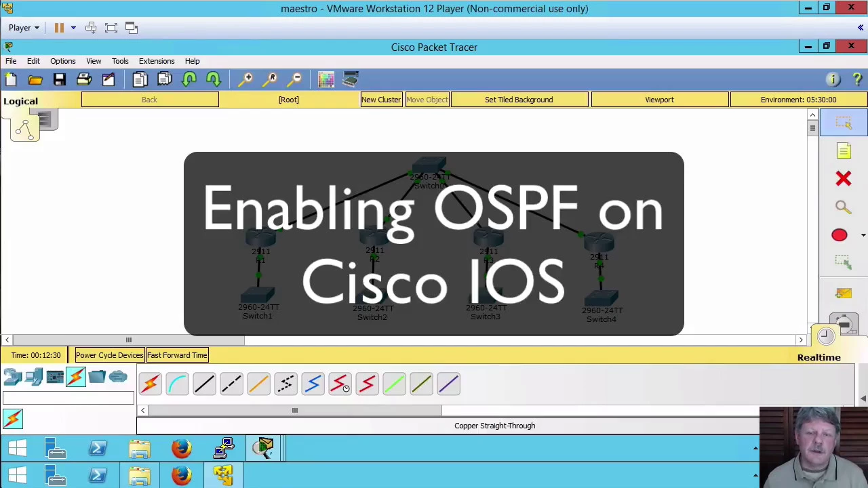Click the Redo green arrow
868x488 pixels.
pos(214,80)
